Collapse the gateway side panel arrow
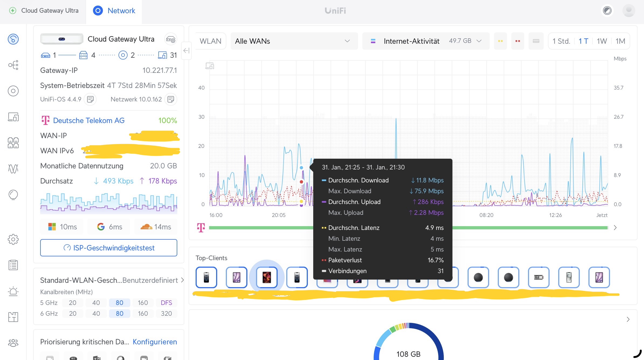The height and width of the screenshot is (360, 644). coord(186,51)
